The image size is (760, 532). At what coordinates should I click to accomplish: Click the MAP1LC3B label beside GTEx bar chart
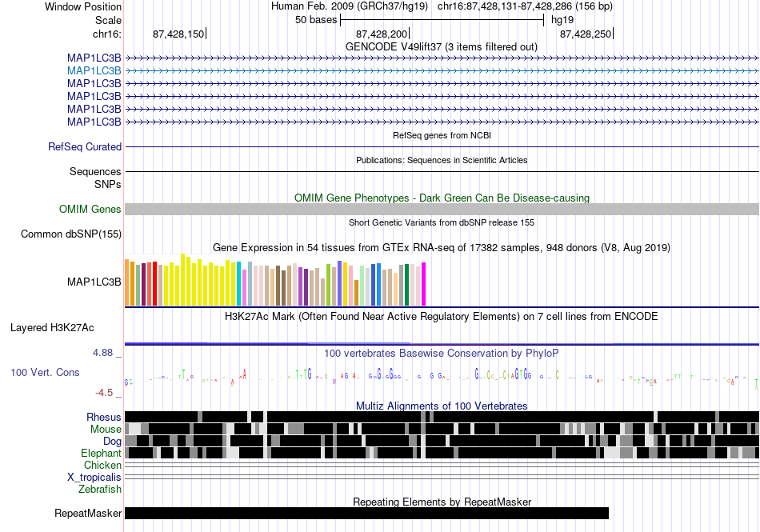point(94,282)
